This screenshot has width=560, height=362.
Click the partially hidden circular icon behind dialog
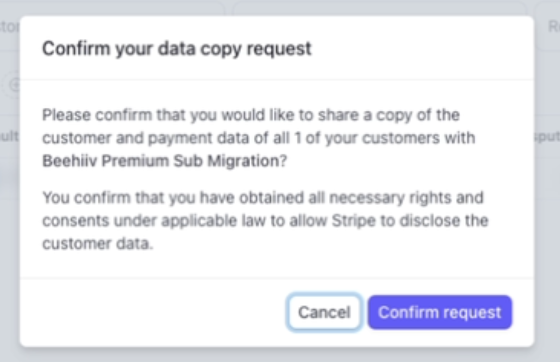point(14,85)
